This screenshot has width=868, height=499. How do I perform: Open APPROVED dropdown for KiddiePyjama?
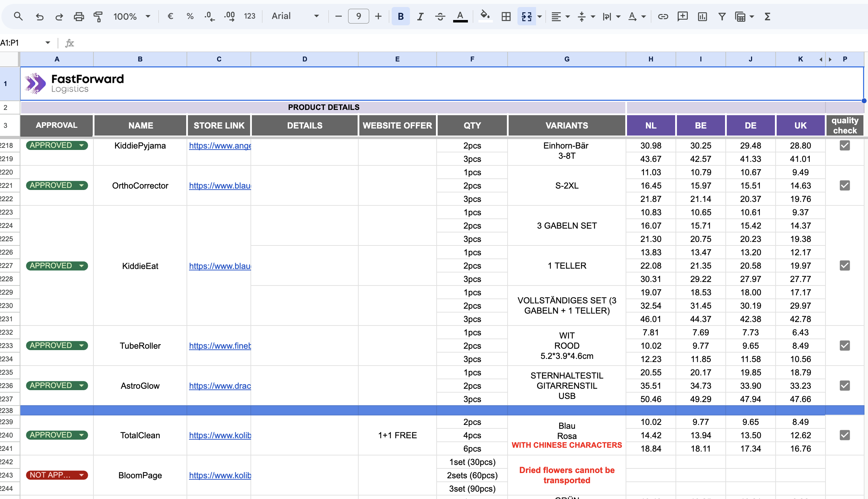81,145
